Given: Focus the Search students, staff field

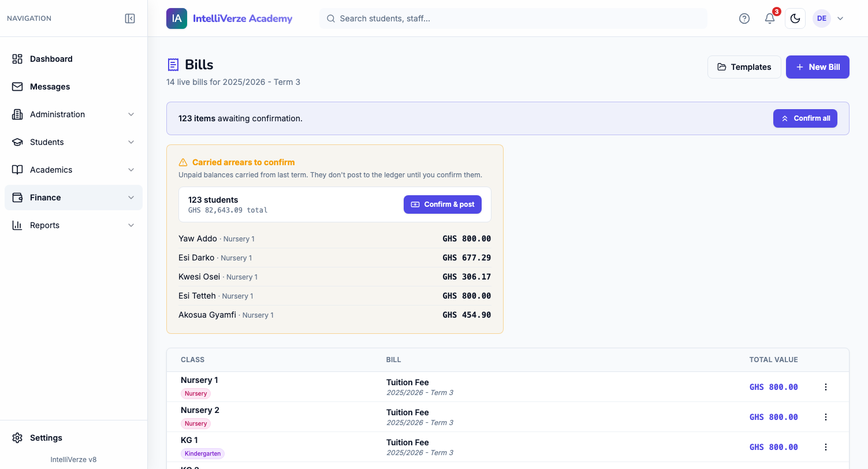Looking at the screenshot, I should tap(513, 18).
